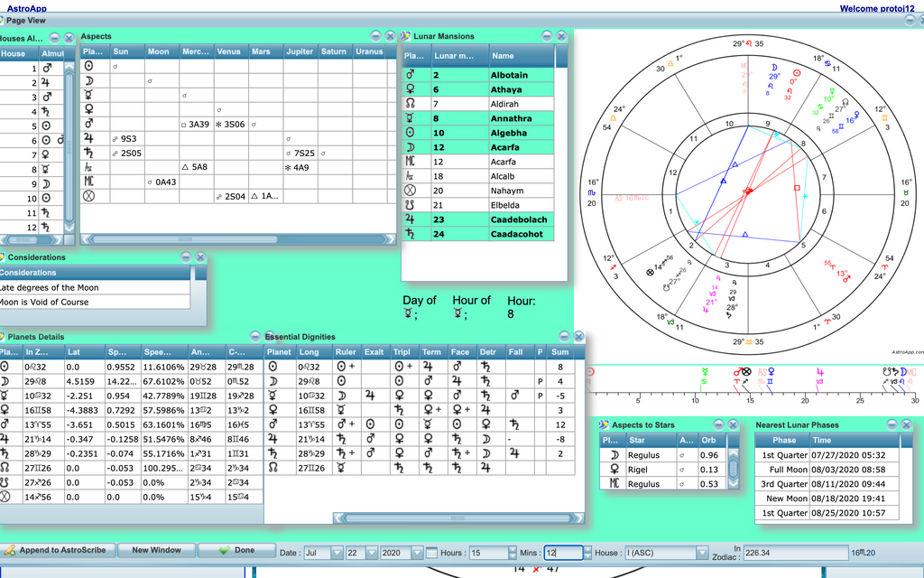The width and height of the screenshot is (924, 578).
Task: Open the calendar date picker icon
Action: 431,553
